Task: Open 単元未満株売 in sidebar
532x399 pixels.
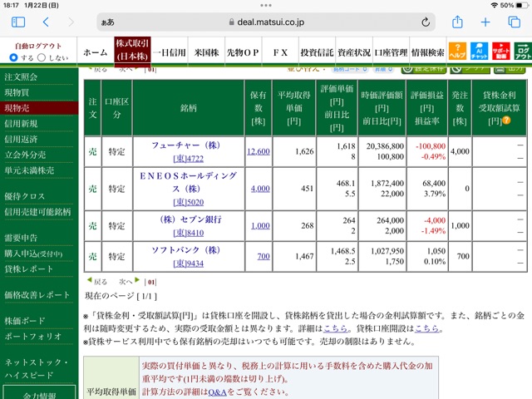Action: coord(29,170)
